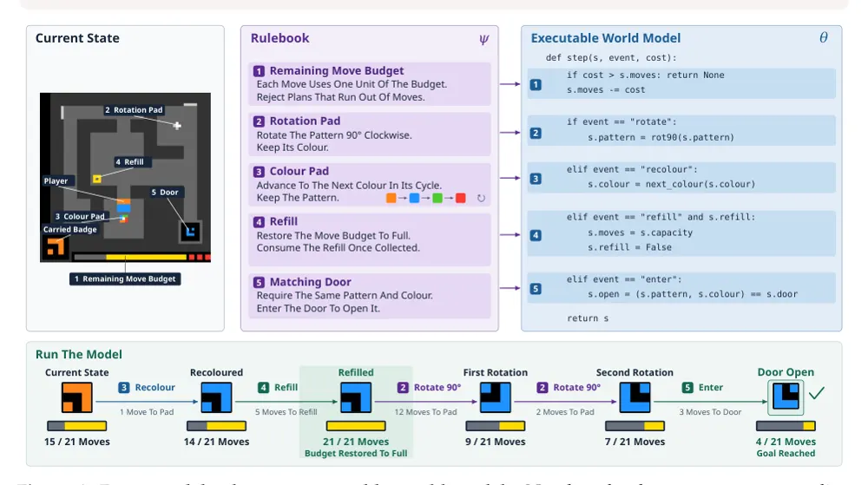Click the '12 Moves To Pad' caption

[425, 412]
